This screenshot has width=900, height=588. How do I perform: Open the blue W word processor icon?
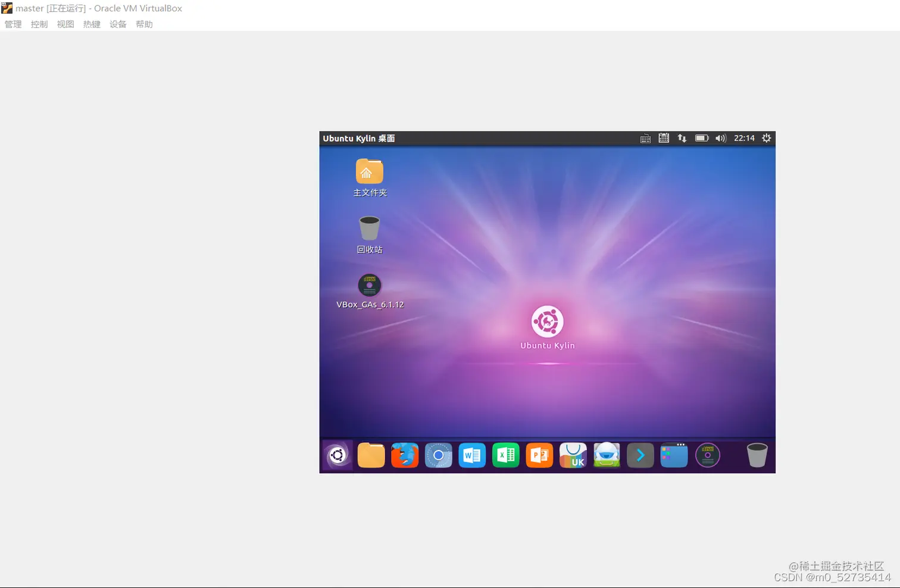472,456
